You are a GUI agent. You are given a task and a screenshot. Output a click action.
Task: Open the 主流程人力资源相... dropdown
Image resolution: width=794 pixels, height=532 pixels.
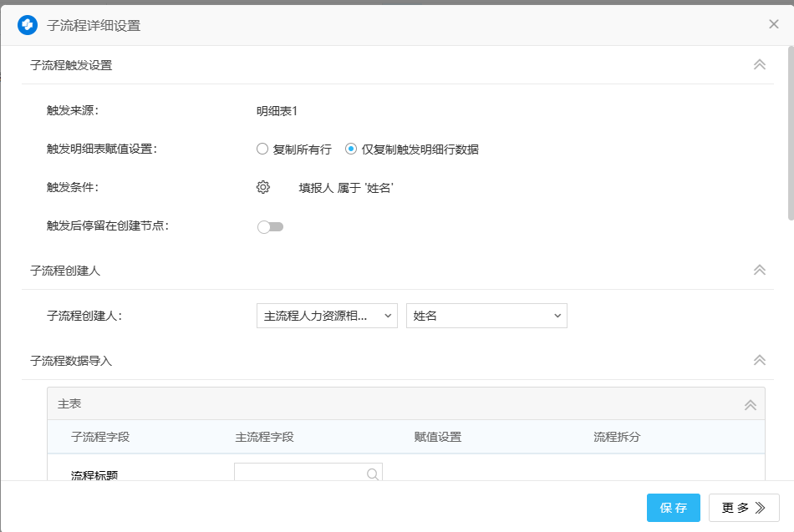[x=327, y=316]
